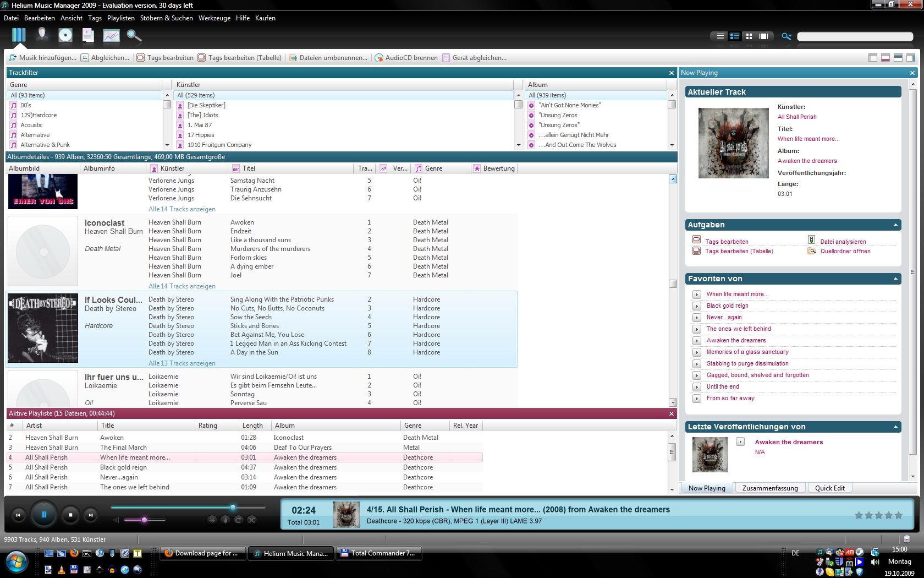Open All Shall Perish artist link
The width and height of the screenshot is (924, 578).
pyautogui.click(x=797, y=117)
